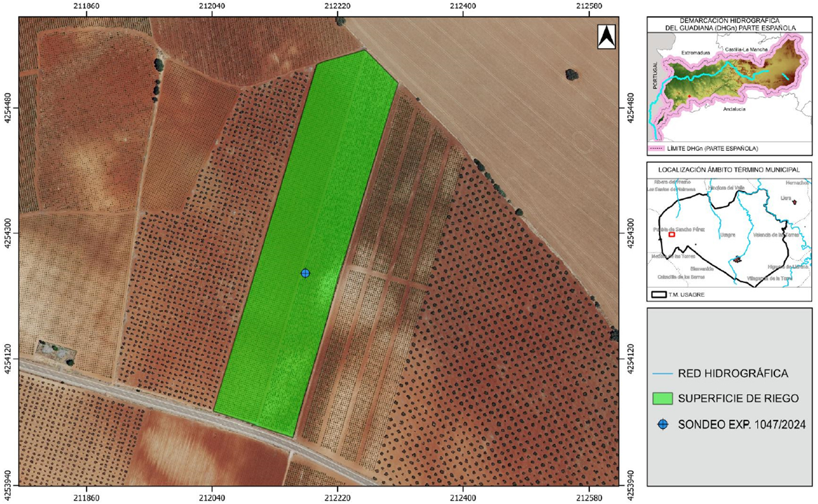This screenshot has height=504, width=818.
Task: Click the sondeo symbol in legend
Action: [x=663, y=424]
